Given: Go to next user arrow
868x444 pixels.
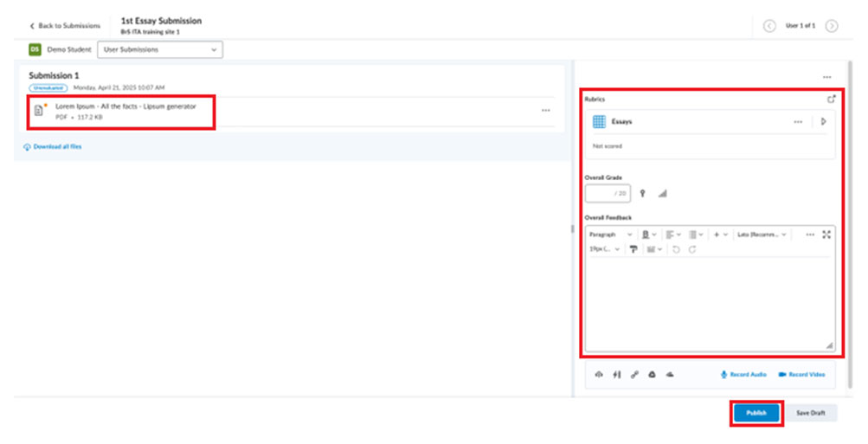Looking at the screenshot, I should click(x=832, y=26).
